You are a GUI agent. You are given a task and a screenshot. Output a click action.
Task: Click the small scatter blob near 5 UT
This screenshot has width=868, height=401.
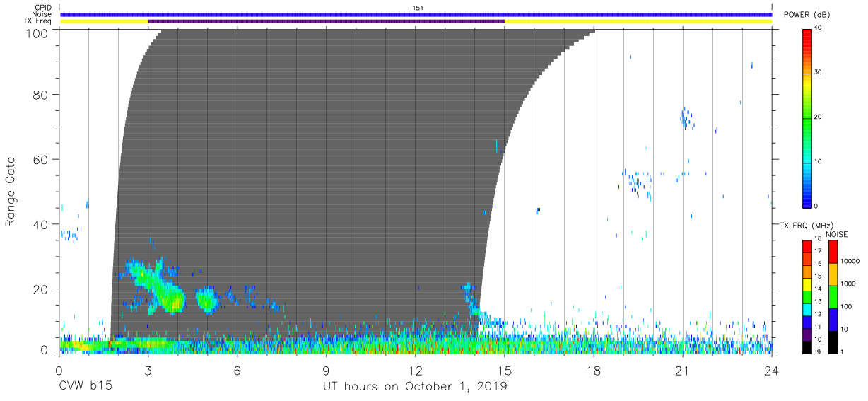pyautogui.click(x=207, y=300)
